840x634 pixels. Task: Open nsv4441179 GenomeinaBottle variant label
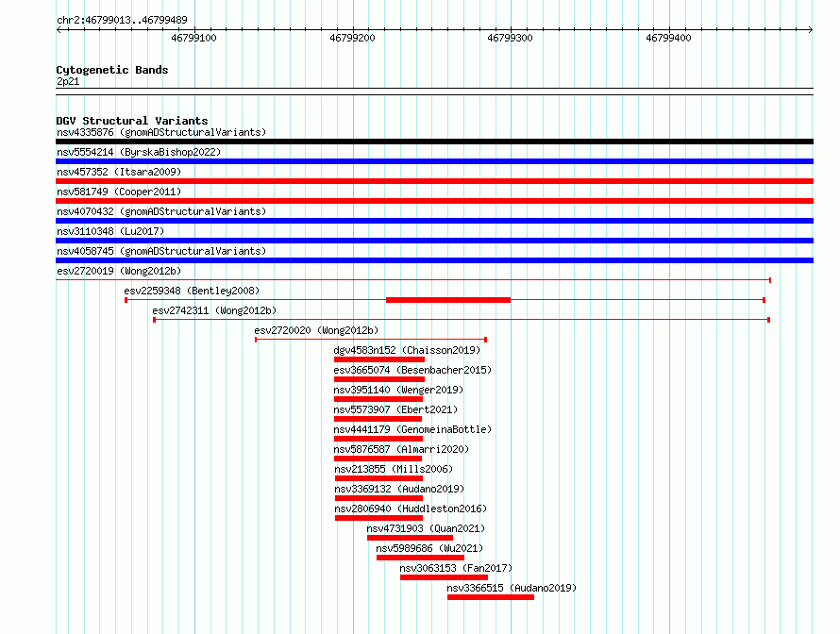[x=412, y=429]
